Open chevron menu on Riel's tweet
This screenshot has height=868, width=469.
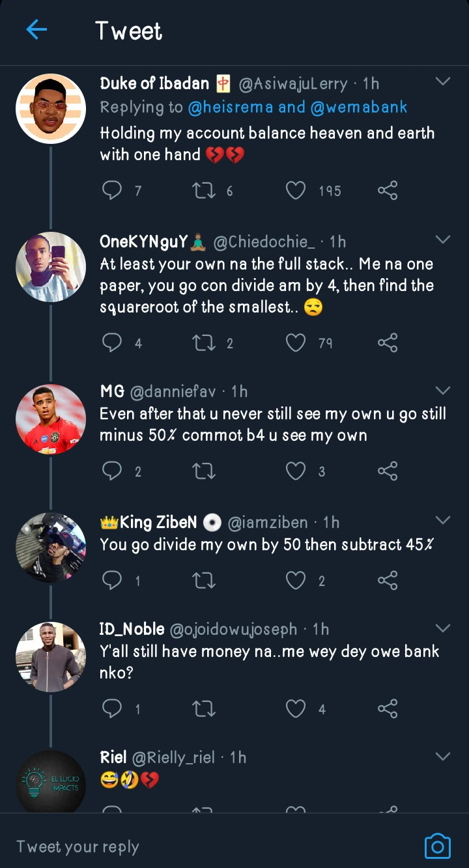point(443,757)
